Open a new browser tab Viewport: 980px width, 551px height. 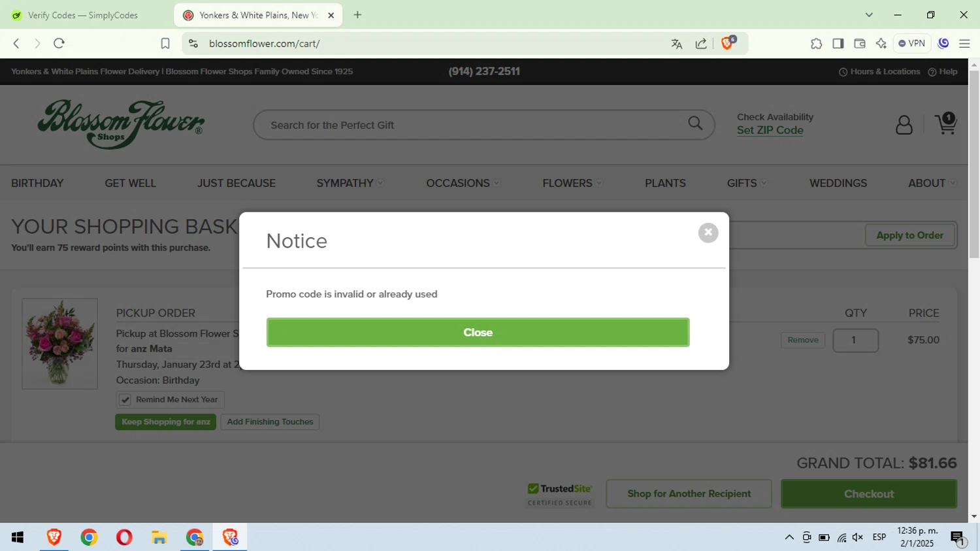click(357, 15)
